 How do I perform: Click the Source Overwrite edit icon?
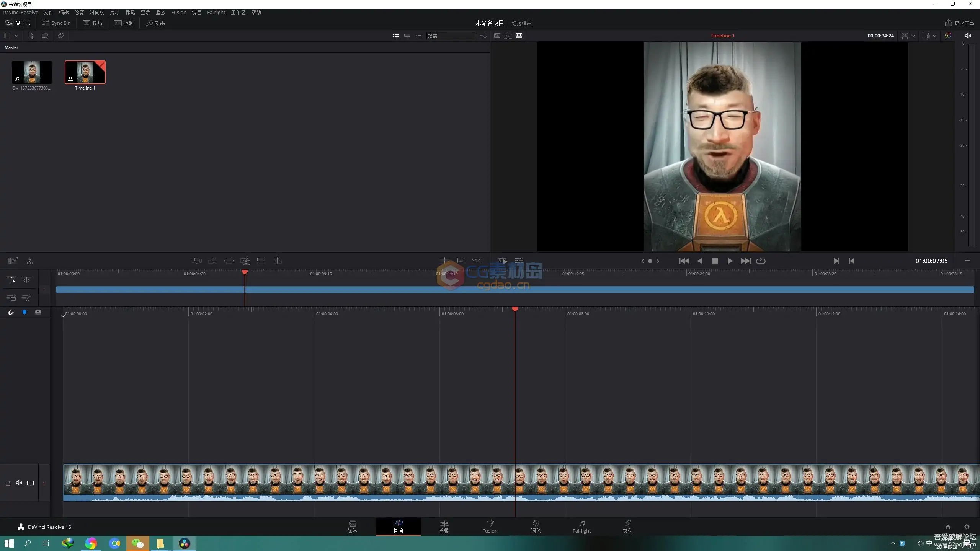[277, 261]
